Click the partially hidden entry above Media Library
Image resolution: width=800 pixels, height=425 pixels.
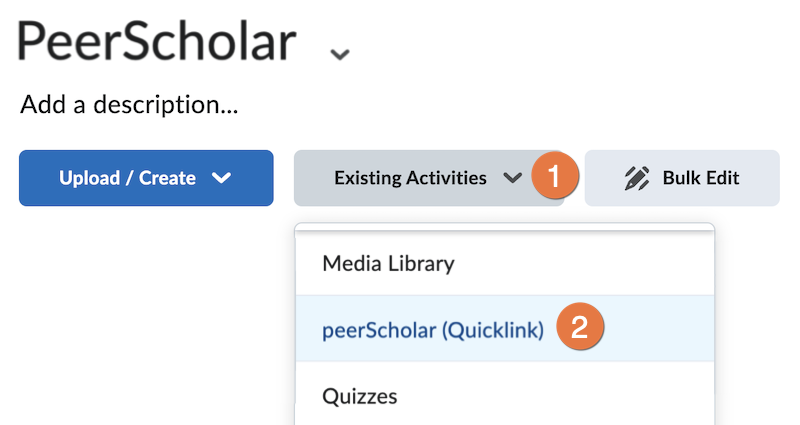click(x=504, y=231)
